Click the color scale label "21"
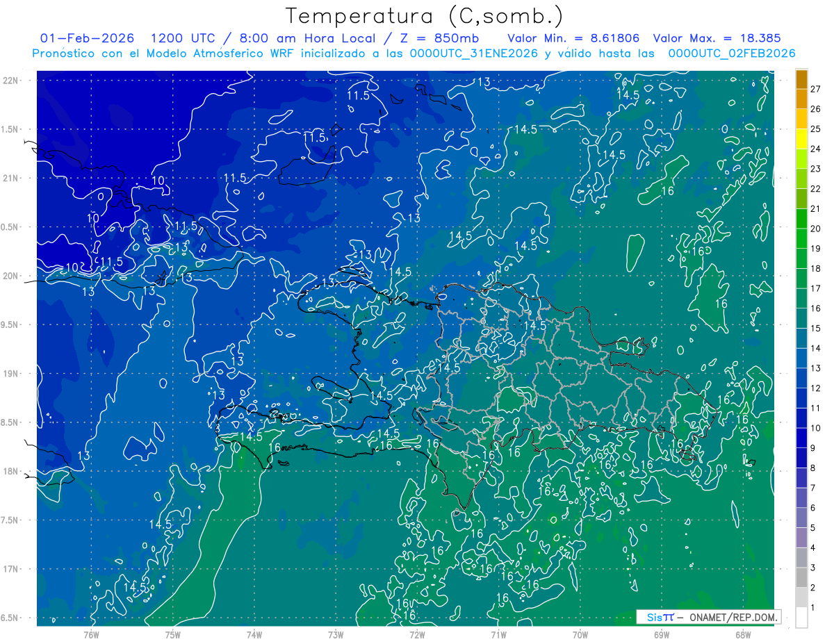The width and height of the screenshot is (834, 644). (x=816, y=208)
